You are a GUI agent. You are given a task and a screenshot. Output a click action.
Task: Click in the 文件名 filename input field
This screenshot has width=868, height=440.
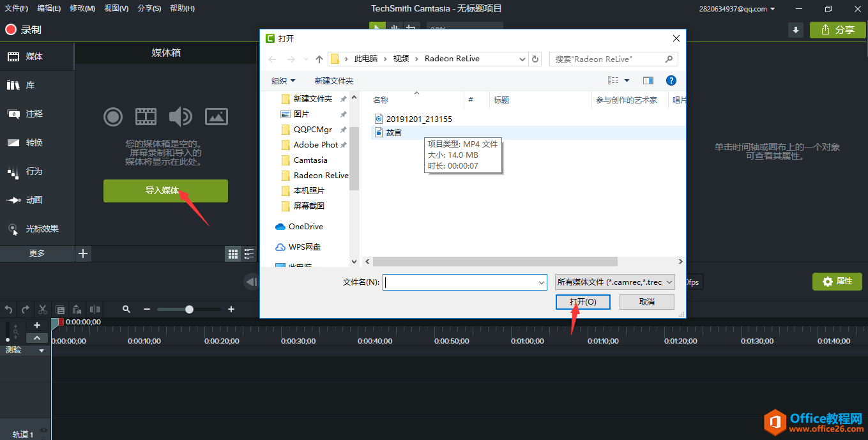tap(460, 282)
